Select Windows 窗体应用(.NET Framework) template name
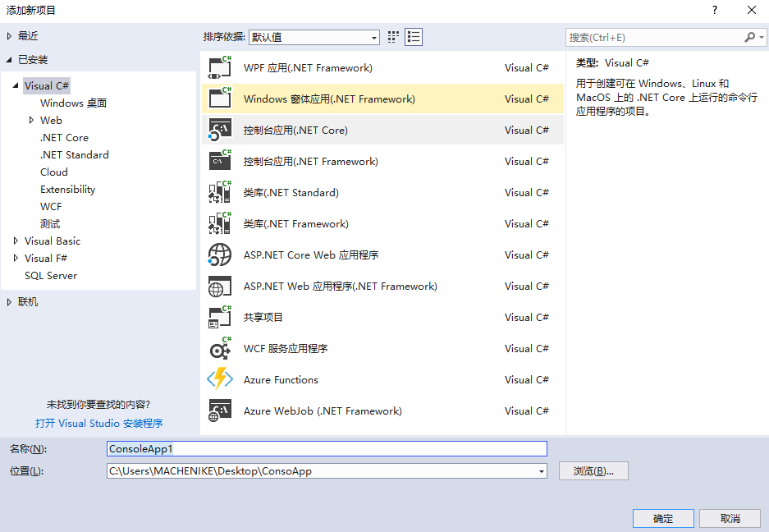Image resolution: width=769 pixels, height=532 pixels. coord(330,99)
